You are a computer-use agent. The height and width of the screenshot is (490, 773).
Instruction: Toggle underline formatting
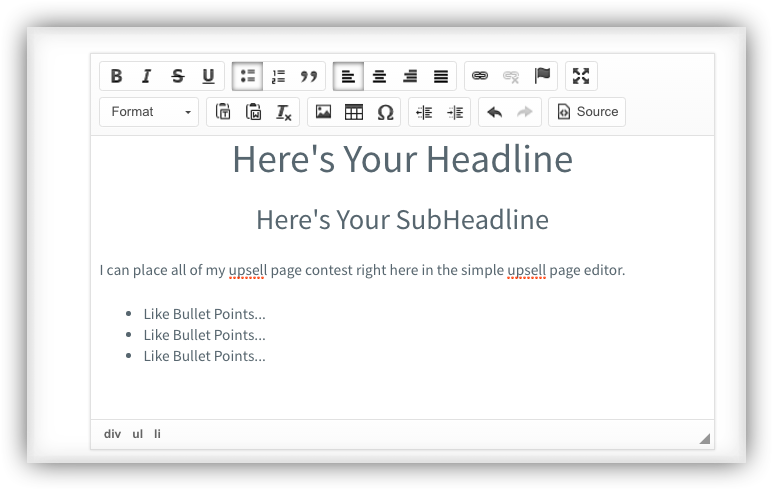[x=208, y=76]
